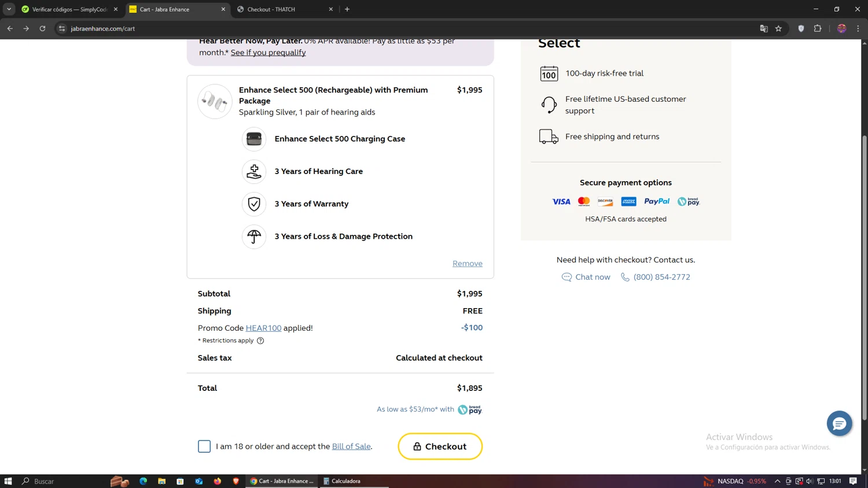Click the Checkout button
The image size is (868, 488).
440,446
